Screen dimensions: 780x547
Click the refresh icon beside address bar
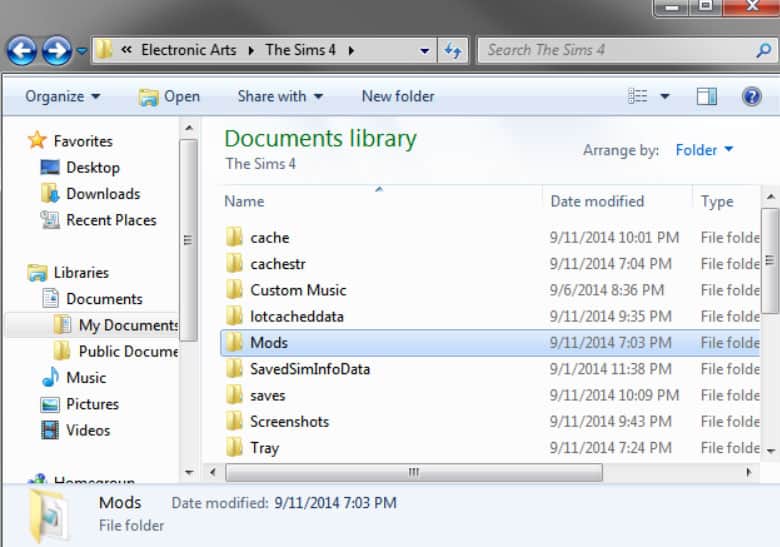(453, 50)
